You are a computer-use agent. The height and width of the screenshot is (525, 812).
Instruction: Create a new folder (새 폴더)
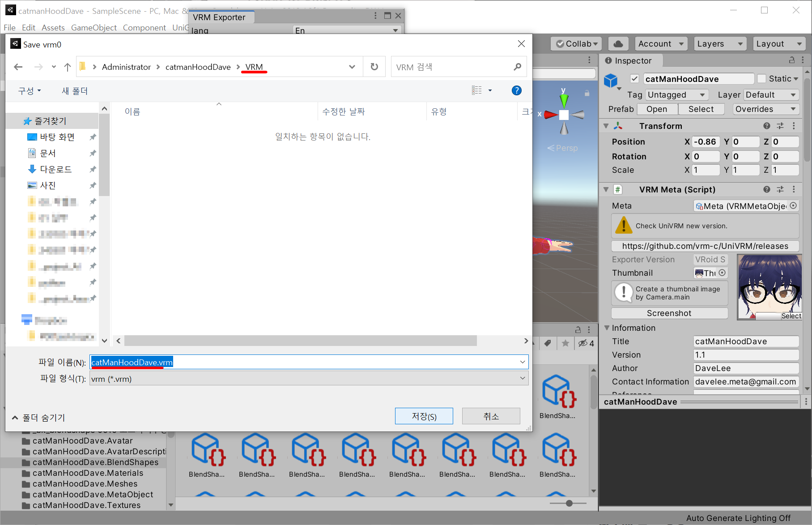75,91
